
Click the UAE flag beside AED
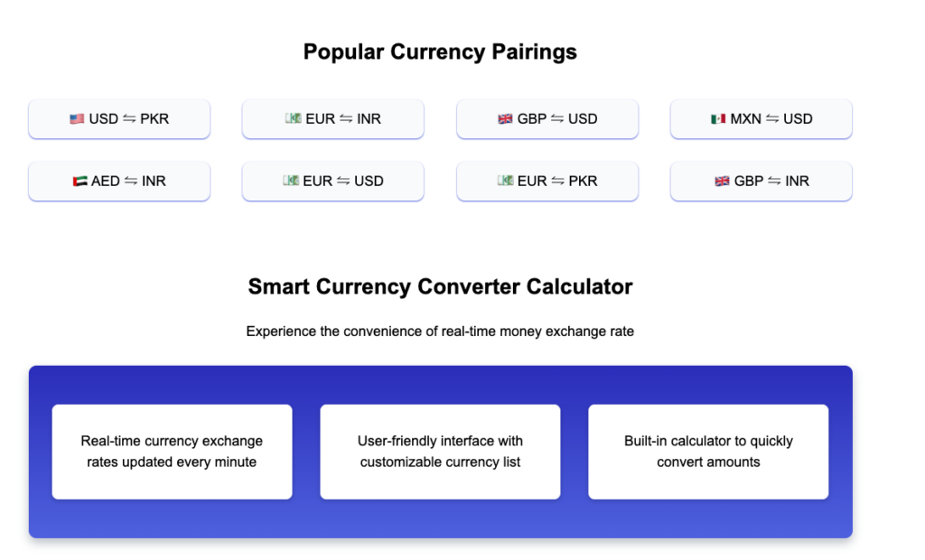tap(80, 182)
